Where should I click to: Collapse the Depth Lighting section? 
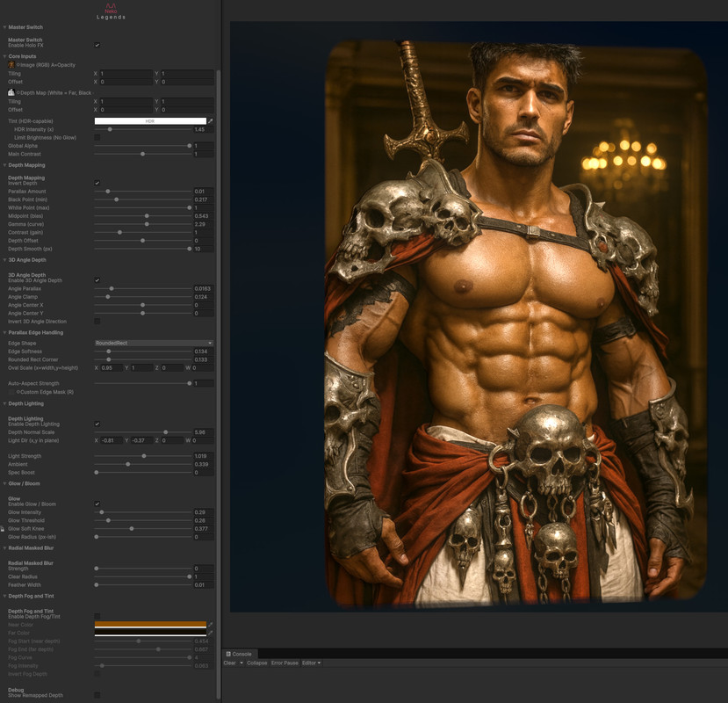(4, 403)
